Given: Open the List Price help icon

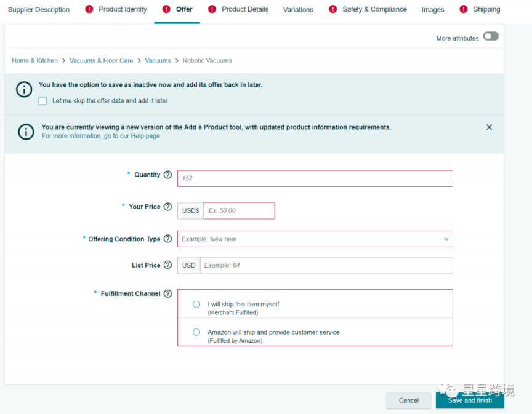Looking at the screenshot, I should click(167, 265).
